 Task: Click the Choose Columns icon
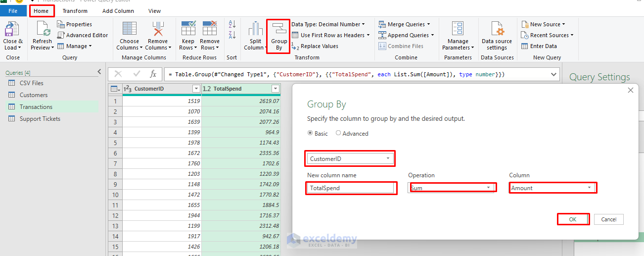(x=130, y=29)
